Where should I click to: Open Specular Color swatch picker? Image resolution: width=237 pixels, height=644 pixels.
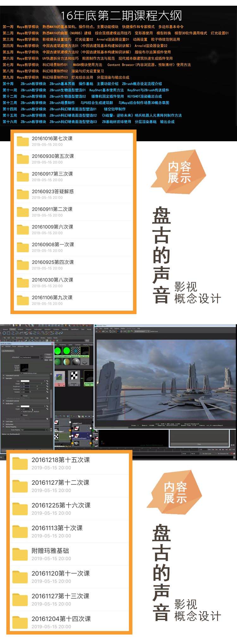tap(25, 381)
